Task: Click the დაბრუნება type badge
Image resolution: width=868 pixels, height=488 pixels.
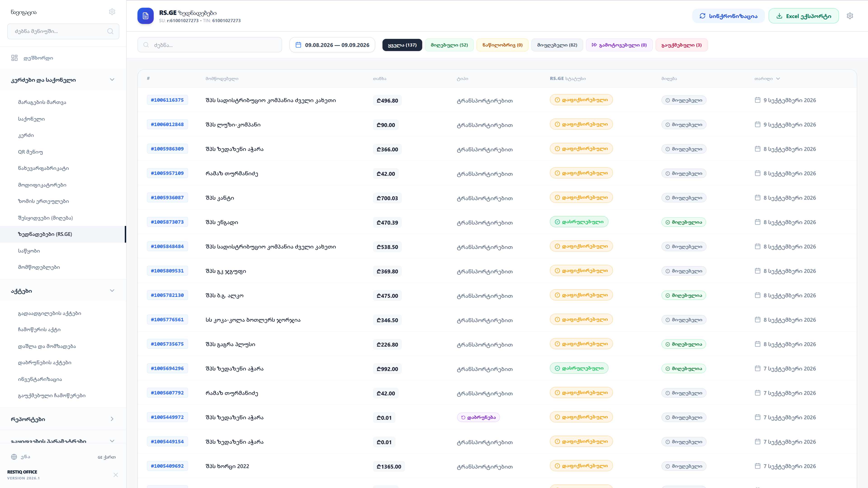Action: (x=478, y=417)
